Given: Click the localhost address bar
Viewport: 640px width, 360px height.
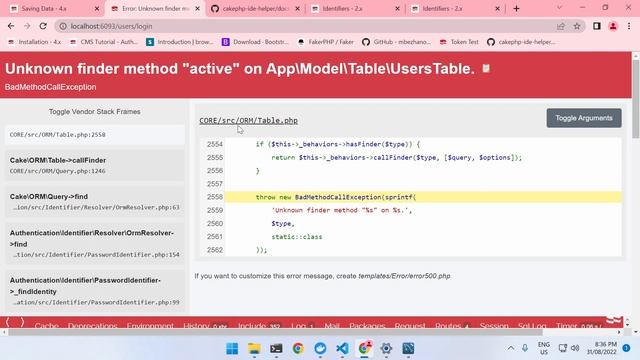Looking at the screenshot, I should click(x=310, y=26).
